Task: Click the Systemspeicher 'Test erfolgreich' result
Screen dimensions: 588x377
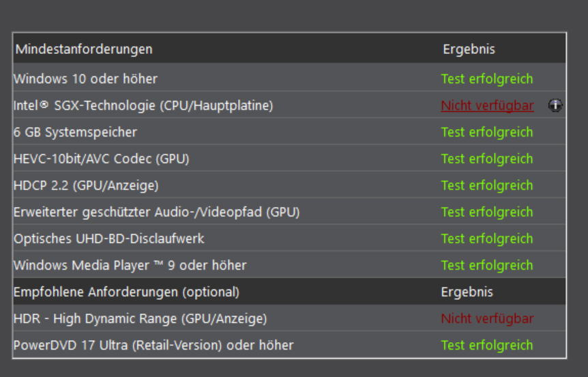Action: pyautogui.click(x=486, y=132)
